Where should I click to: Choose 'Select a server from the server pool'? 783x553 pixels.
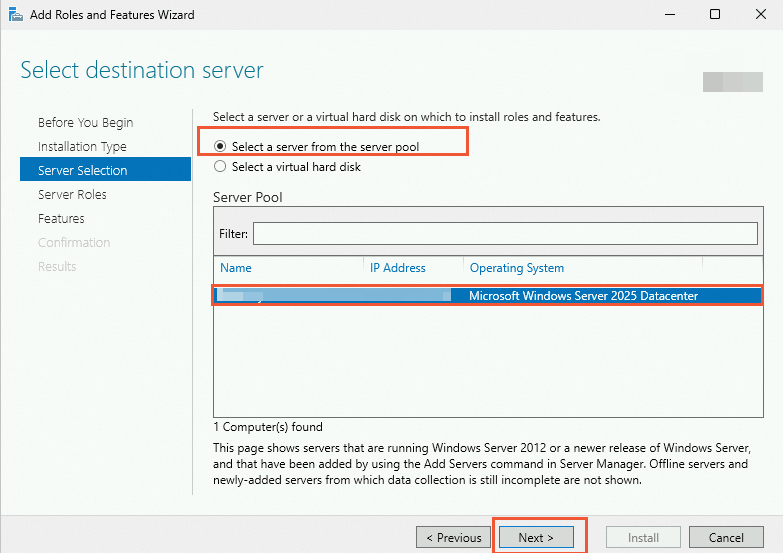tap(220, 146)
